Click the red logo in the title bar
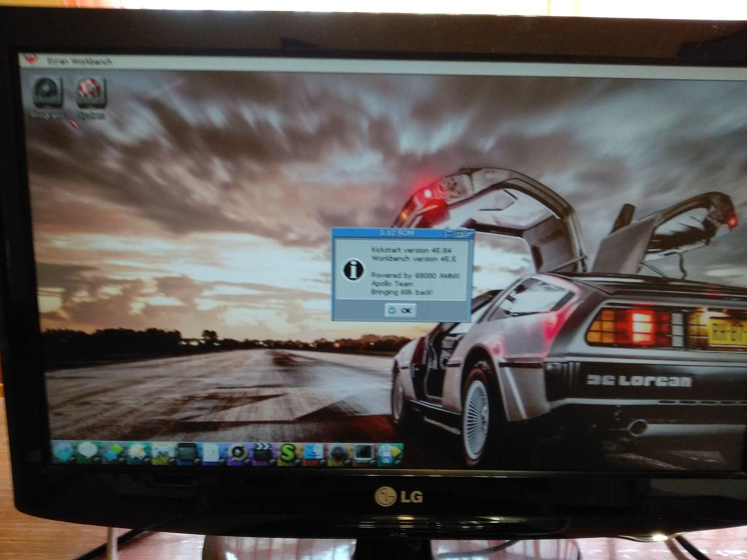 tap(31, 61)
